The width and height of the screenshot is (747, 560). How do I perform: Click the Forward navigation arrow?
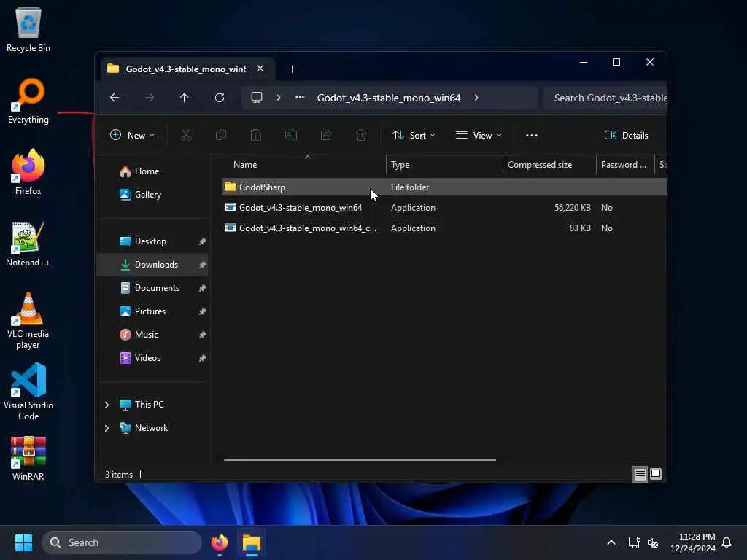(x=150, y=98)
